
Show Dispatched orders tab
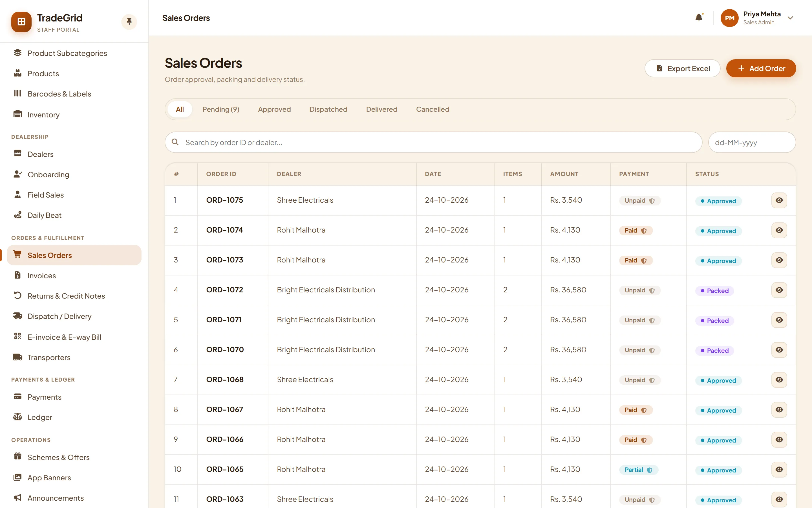tap(328, 109)
